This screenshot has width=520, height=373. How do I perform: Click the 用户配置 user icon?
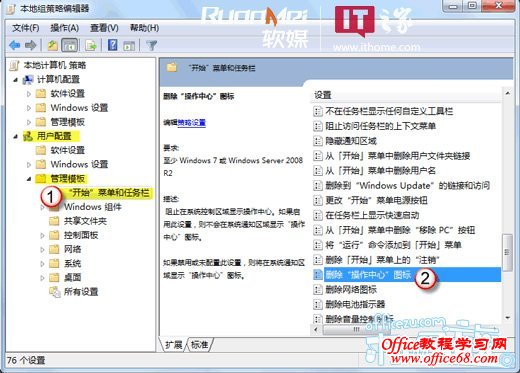pyautogui.click(x=28, y=136)
